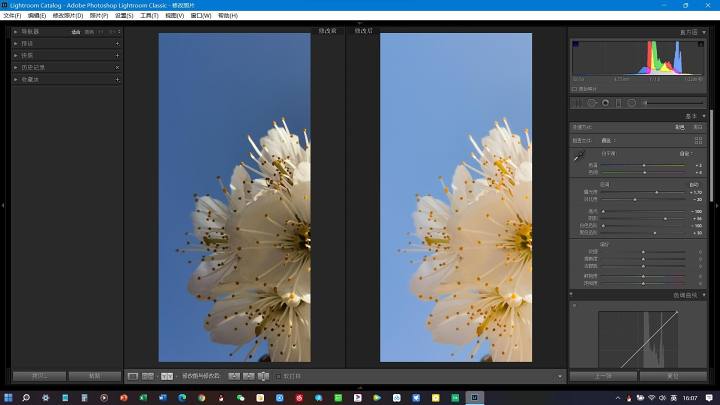Switch to Reference view in the toolbar
Screen dimensions: 720x405
point(147,376)
